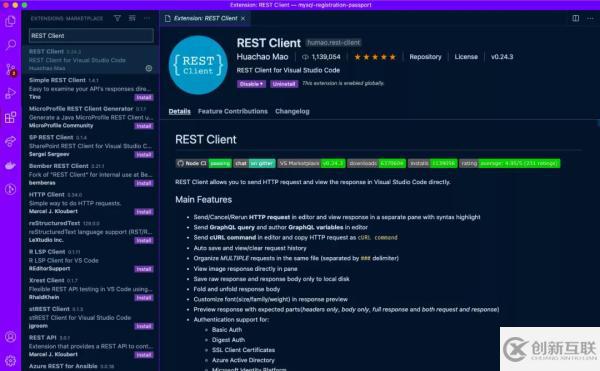Click the Node CI passing badge
The image size is (600, 371).
(x=204, y=164)
